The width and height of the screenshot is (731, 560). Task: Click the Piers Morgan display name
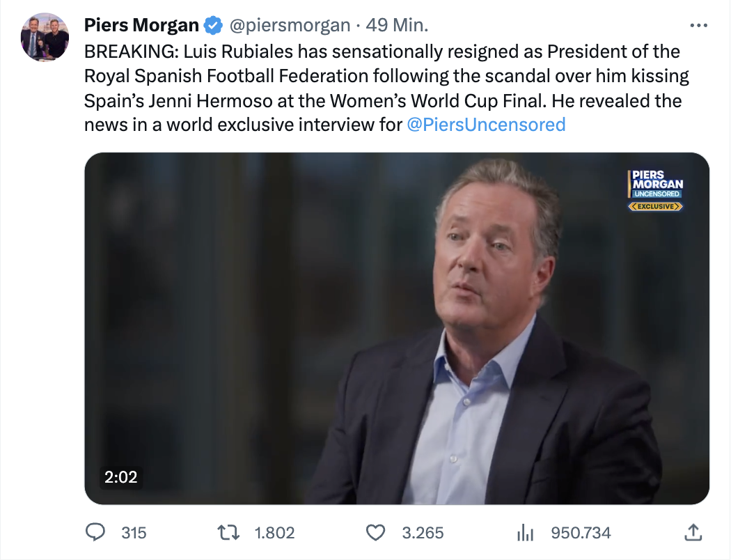141,26
